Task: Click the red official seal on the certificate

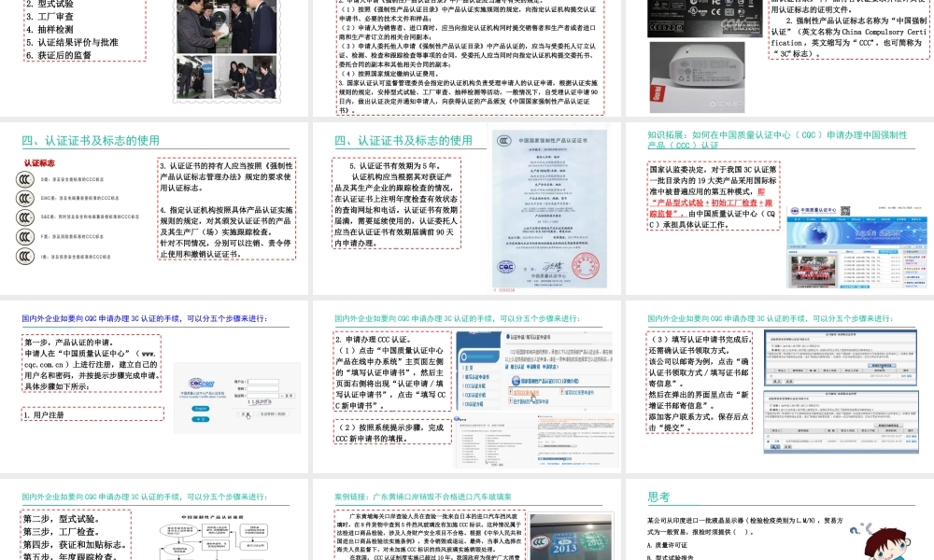Action: pos(586,266)
